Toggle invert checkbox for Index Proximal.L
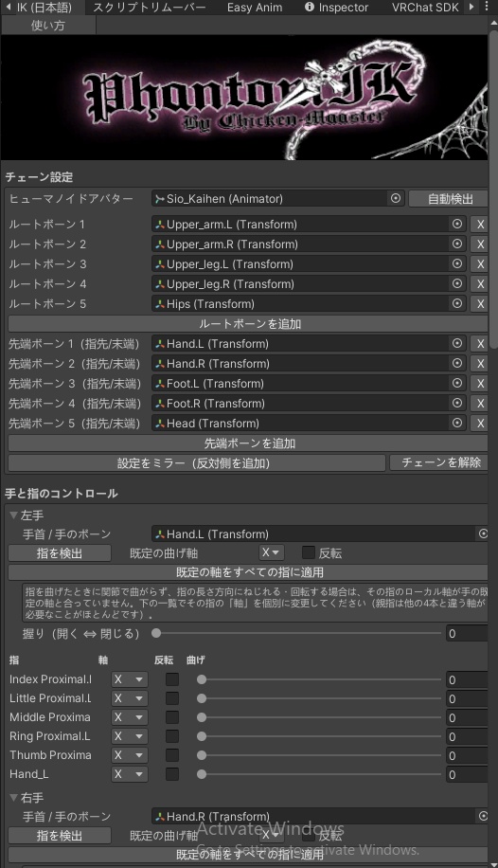498x868 pixels. (172, 679)
